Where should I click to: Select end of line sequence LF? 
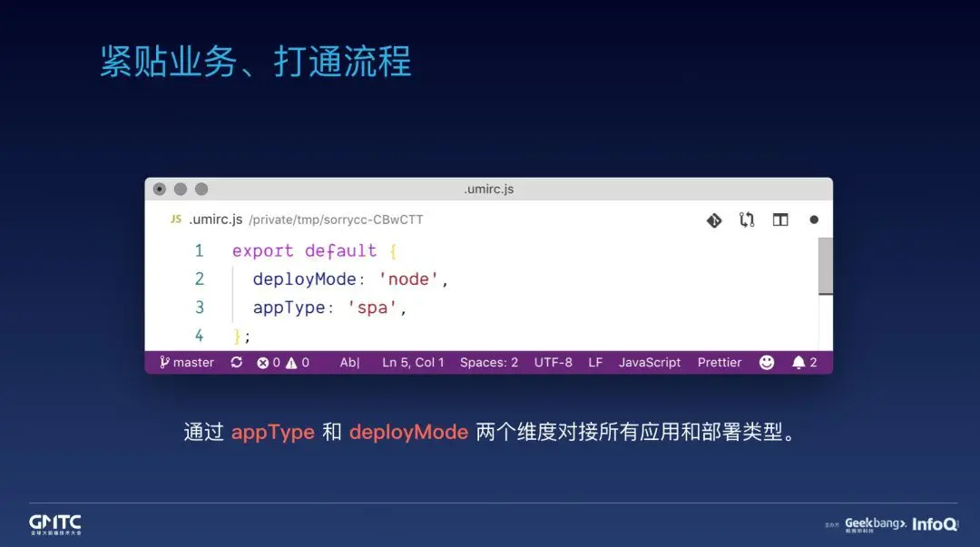click(x=595, y=363)
